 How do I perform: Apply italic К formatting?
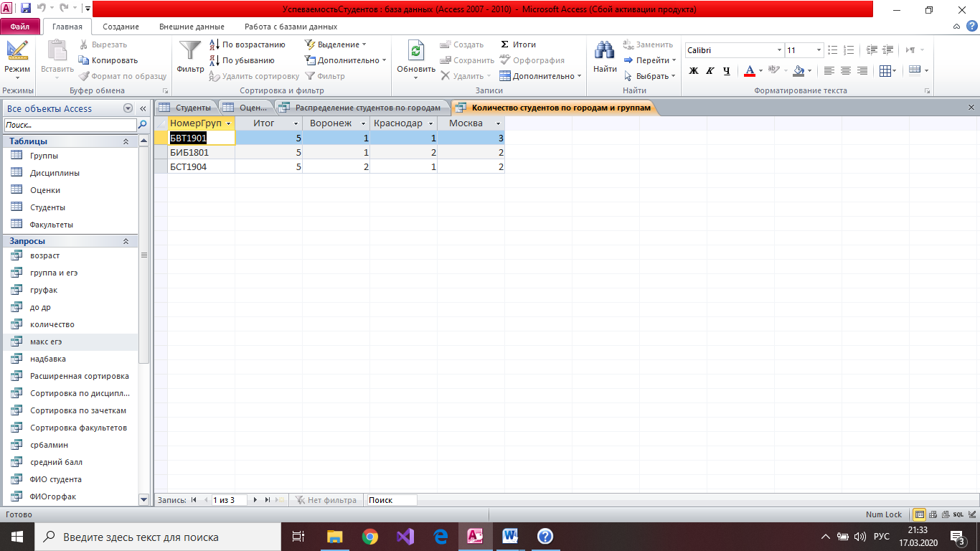coord(710,71)
